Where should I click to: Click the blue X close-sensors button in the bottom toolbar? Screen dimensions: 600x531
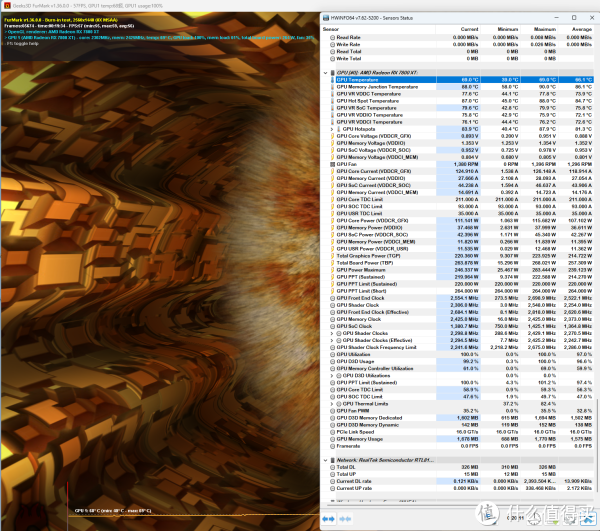click(x=587, y=519)
